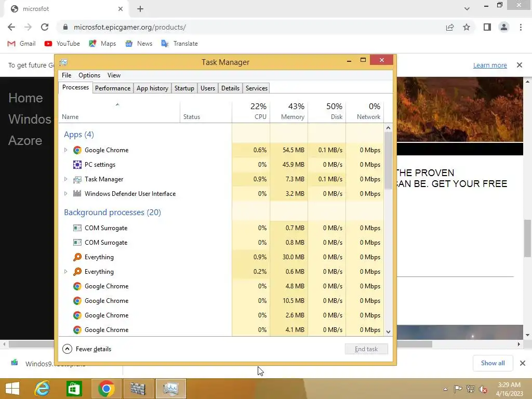This screenshot has height=399, width=532.
Task: Click the webpage horizontal scrollbar
Action: [x=220, y=344]
